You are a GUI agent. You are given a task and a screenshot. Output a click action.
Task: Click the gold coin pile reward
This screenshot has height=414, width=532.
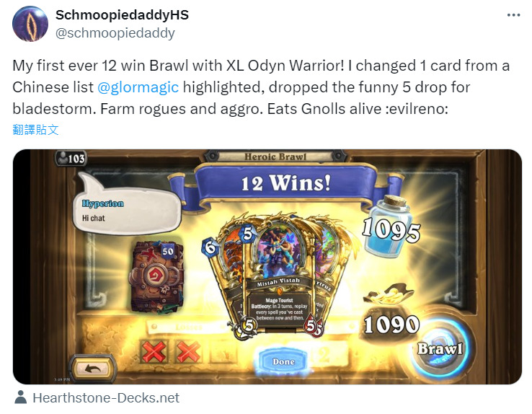pyautogui.click(x=389, y=294)
